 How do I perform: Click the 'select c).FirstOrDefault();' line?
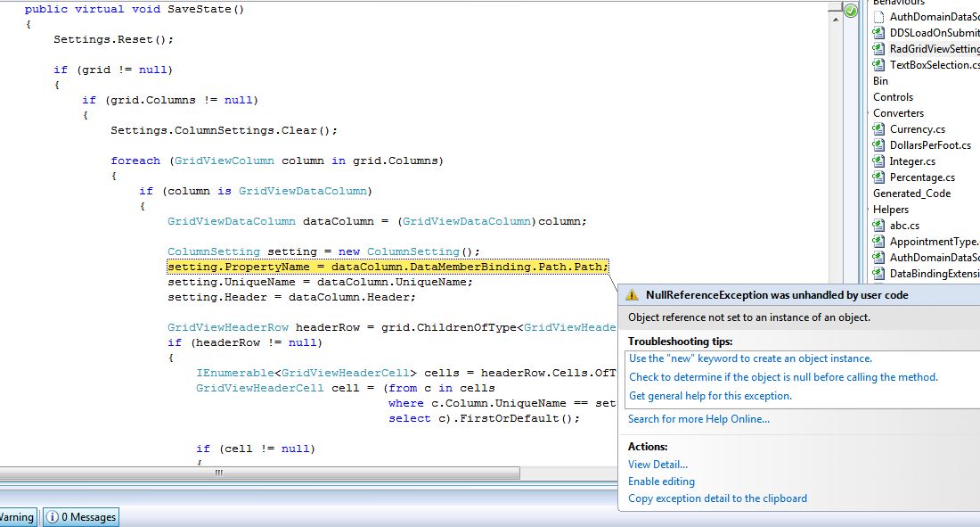pos(485,419)
